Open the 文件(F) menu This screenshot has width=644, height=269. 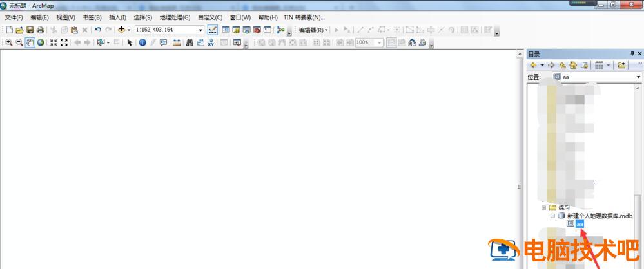tap(14, 17)
